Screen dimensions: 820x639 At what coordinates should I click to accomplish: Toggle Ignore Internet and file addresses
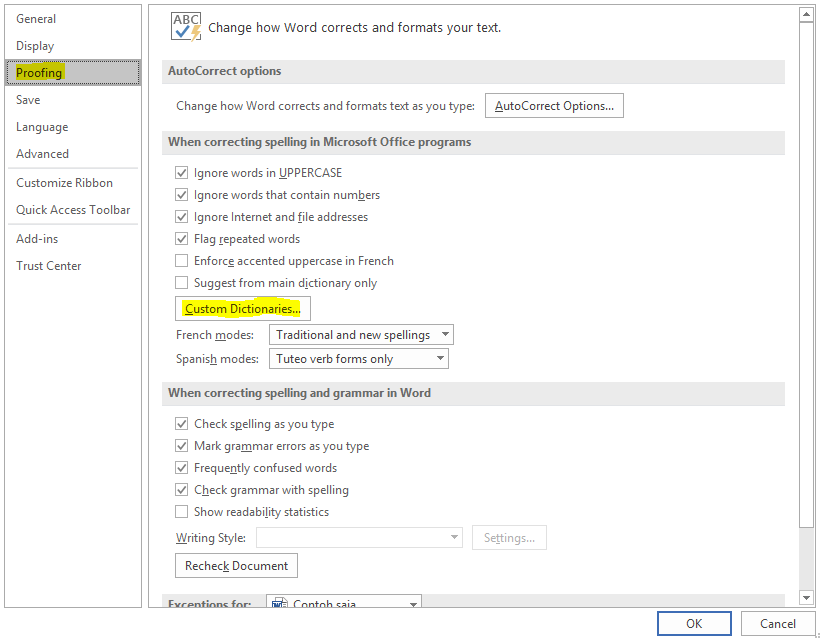[x=181, y=216]
